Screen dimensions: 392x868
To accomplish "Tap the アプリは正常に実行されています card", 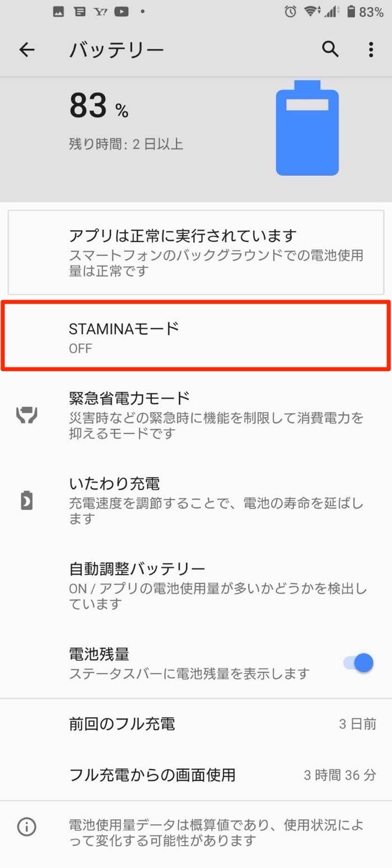I will coord(196,252).
